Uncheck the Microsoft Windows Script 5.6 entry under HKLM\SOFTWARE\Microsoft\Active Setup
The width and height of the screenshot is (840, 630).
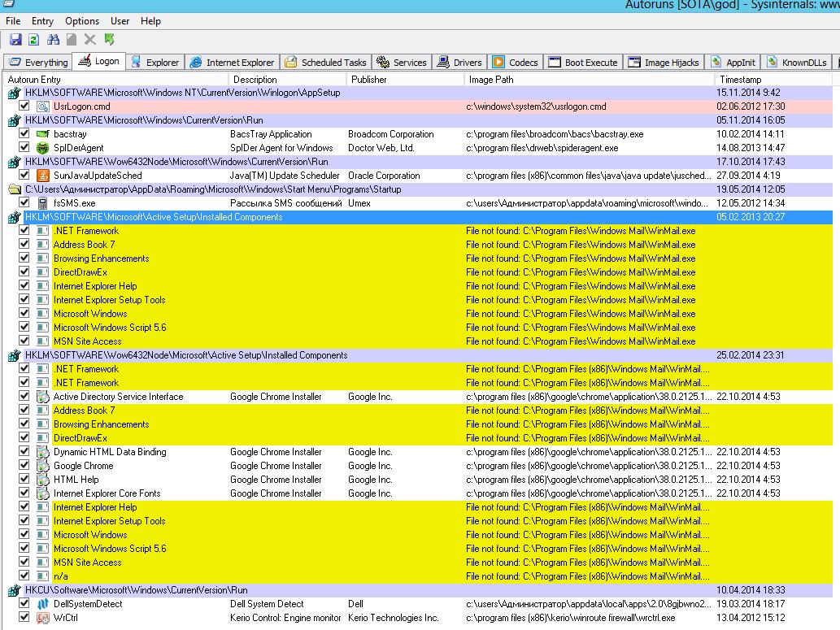24,327
